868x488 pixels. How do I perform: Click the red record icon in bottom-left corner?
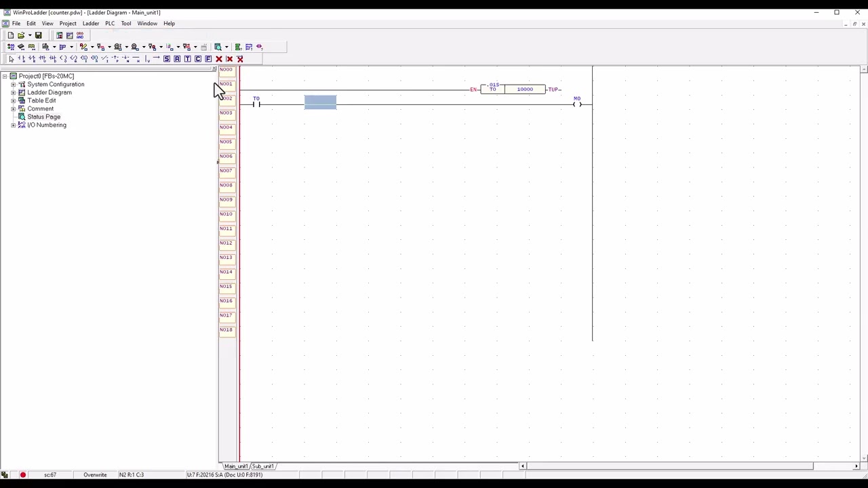(x=22, y=475)
